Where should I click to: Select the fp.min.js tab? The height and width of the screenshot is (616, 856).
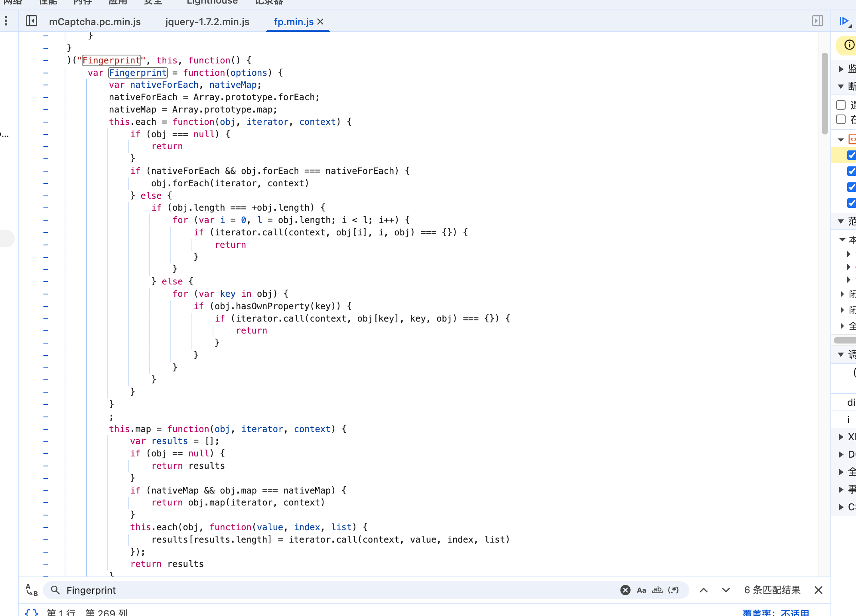(294, 22)
